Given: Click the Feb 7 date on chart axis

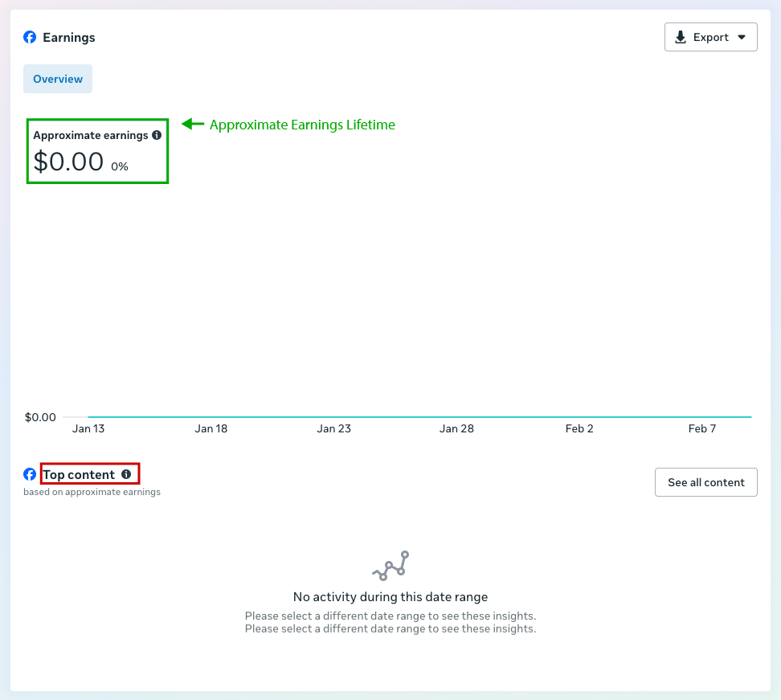Looking at the screenshot, I should point(701,429).
